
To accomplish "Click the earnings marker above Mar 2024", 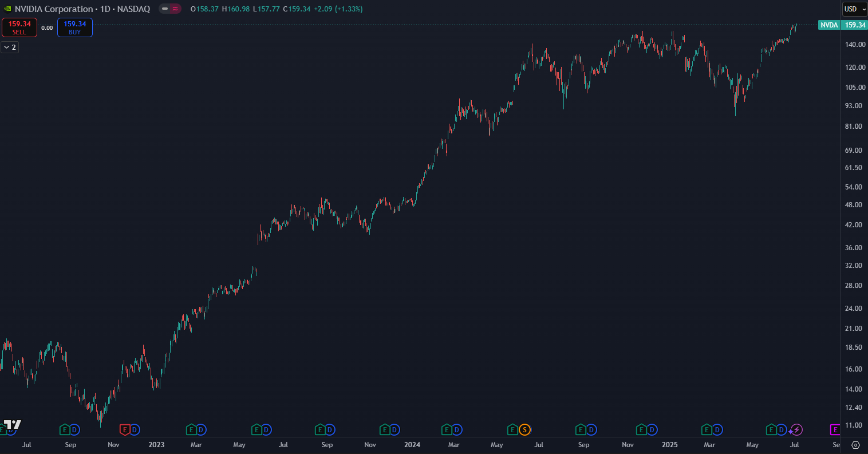I will pyautogui.click(x=447, y=429).
